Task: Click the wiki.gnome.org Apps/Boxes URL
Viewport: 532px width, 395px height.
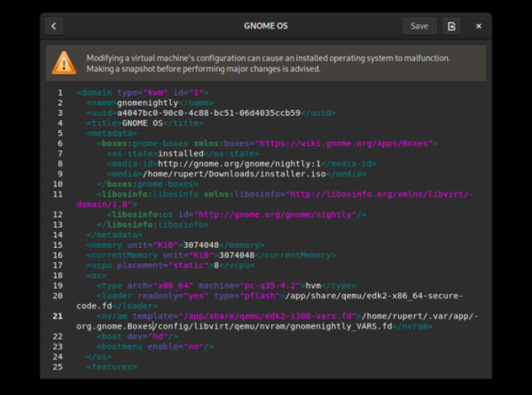Action: 340,143
